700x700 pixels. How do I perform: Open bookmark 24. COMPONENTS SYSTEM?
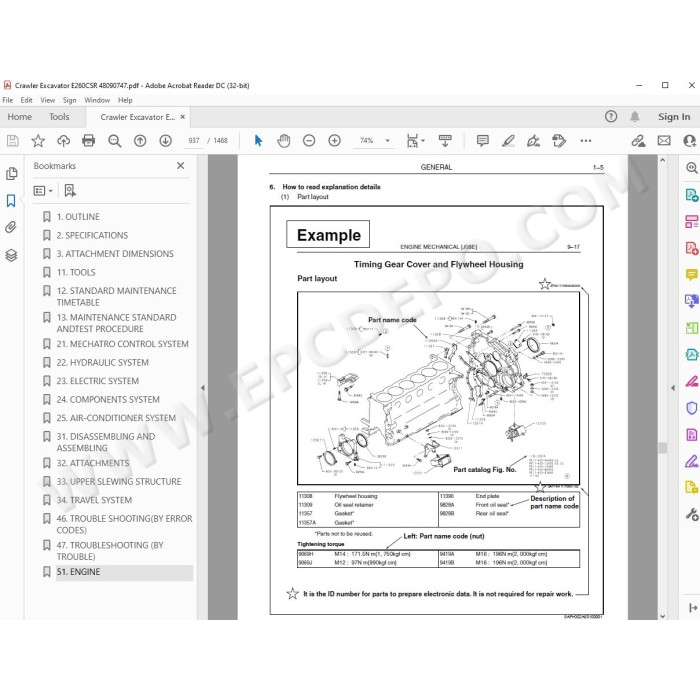108,400
